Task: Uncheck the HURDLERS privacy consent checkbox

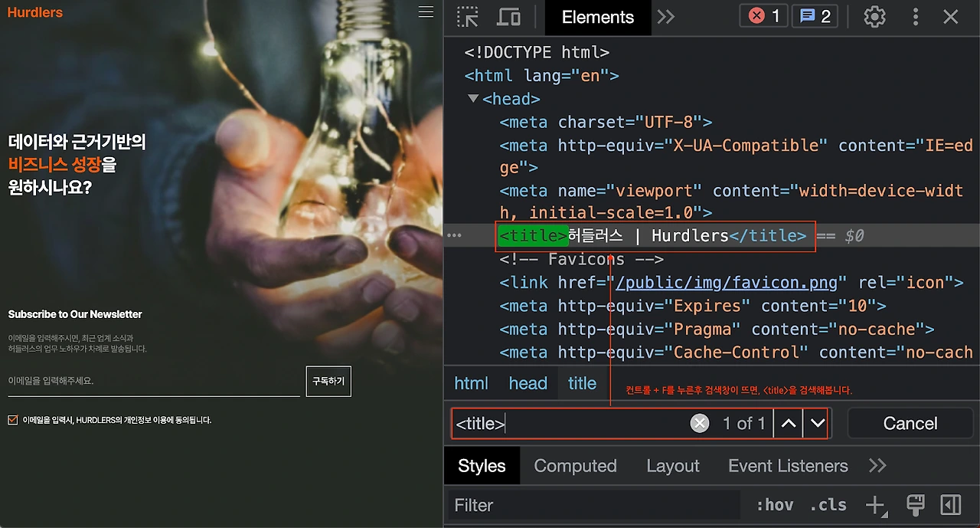Action: (x=12, y=420)
